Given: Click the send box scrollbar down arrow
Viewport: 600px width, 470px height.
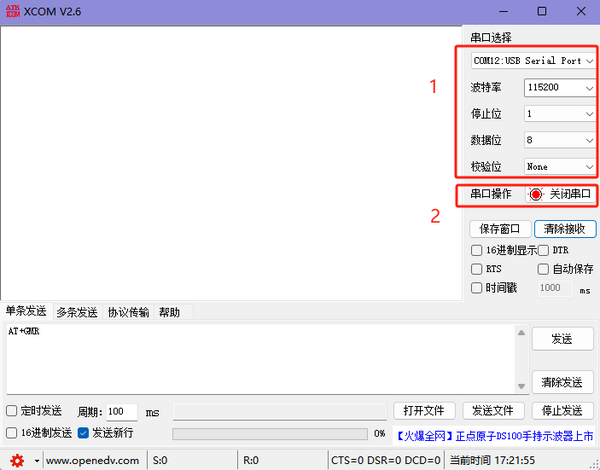Looking at the screenshot, I should 522,386.
